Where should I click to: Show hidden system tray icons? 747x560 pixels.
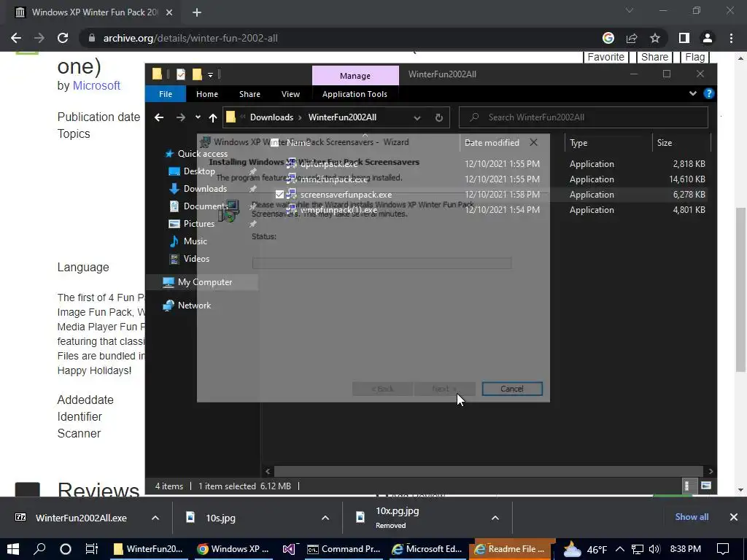point(620,549)
